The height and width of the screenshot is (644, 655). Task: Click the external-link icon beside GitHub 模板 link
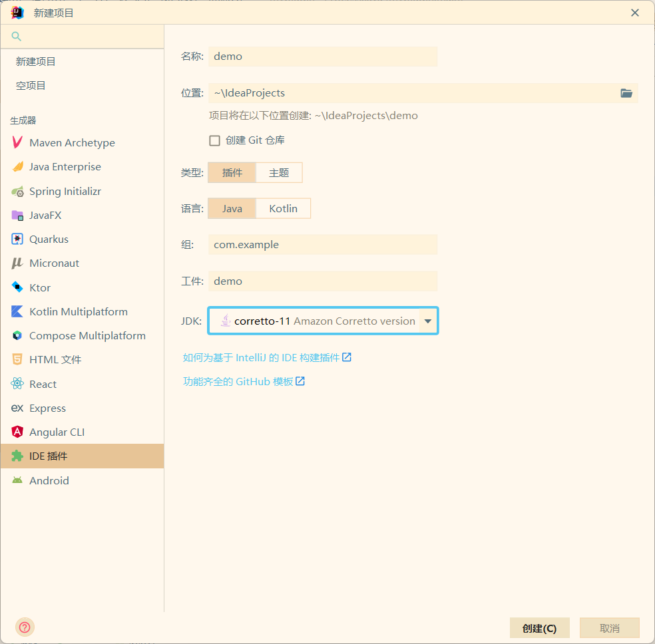pos(300,381)
